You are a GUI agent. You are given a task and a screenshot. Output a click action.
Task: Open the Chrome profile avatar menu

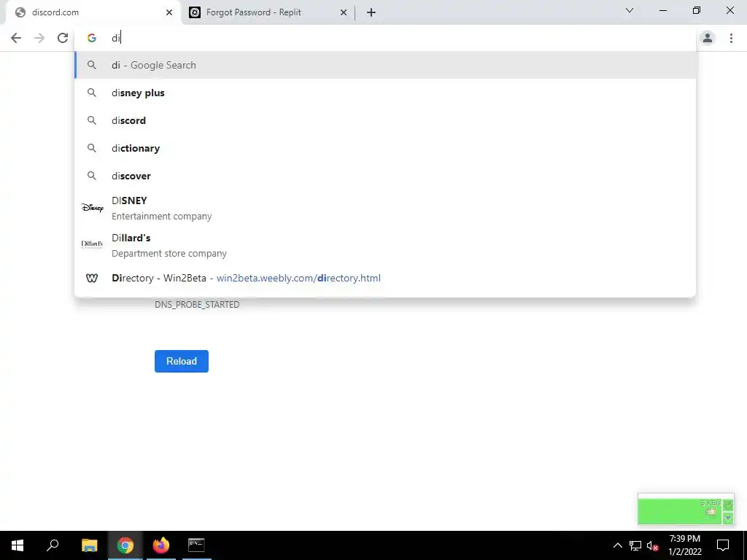[708, 38]
